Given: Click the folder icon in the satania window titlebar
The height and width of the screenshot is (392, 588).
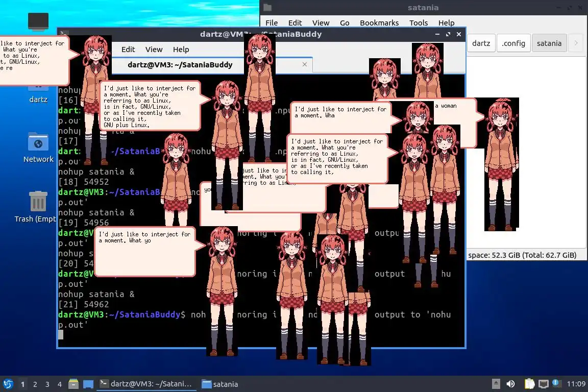Looking at the screenshot, I should tap(267, 8).
